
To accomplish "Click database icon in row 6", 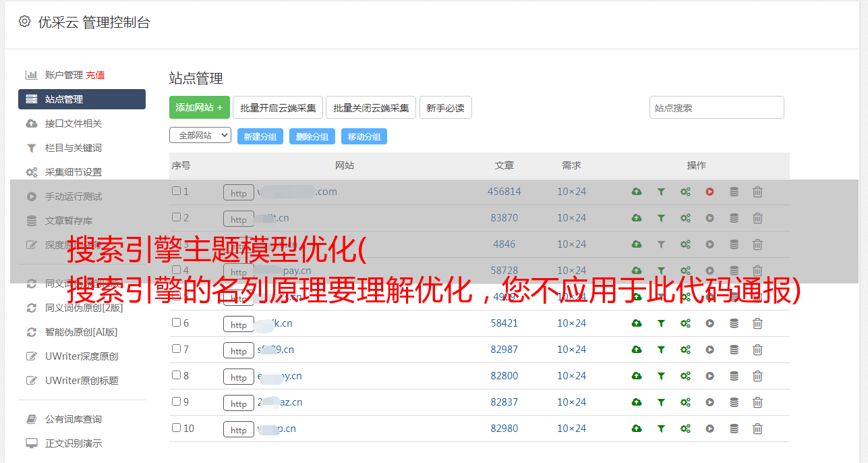I will pos(734,323).
